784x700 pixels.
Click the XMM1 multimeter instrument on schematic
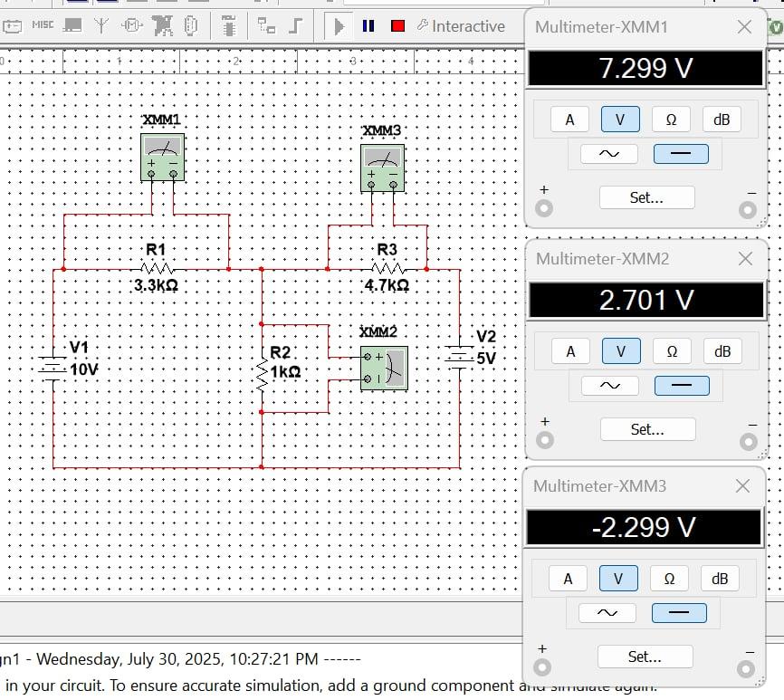pyautogui.click(x=163, y=157)
